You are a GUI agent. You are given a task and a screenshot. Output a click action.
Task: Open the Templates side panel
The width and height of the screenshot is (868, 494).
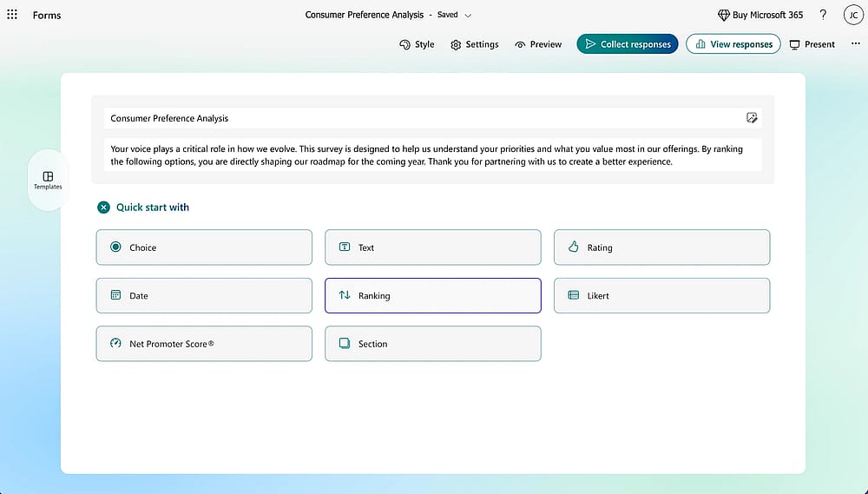pyautogui.click(x=48, y=180)
